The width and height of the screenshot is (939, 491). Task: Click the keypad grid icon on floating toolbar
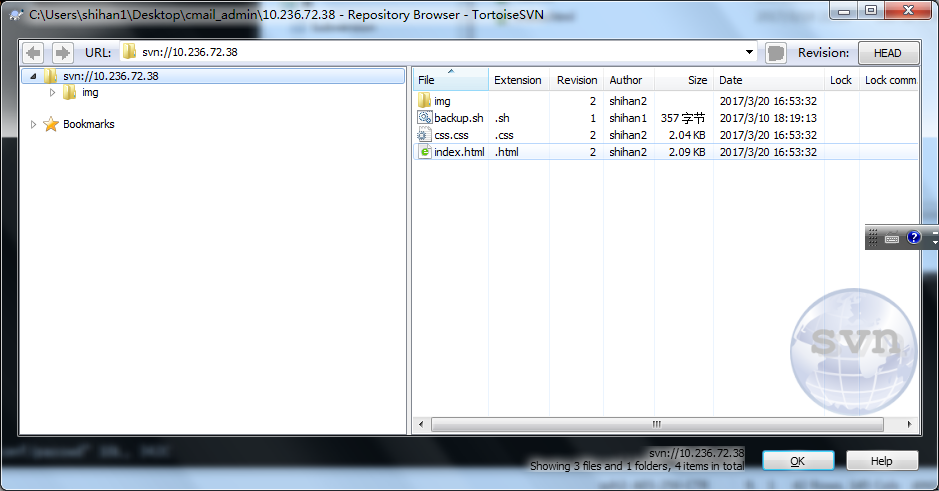(873, 238)
